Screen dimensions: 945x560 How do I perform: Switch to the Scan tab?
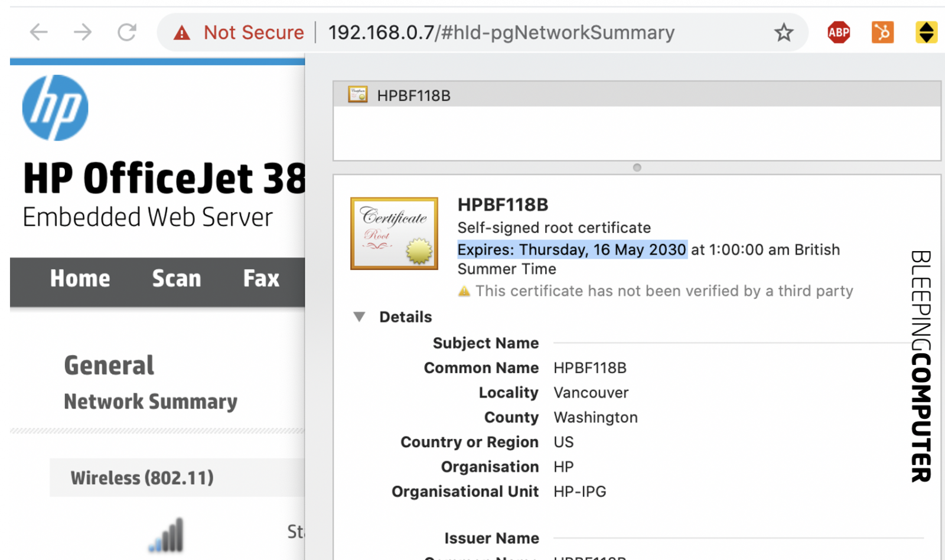pos(176,278)
